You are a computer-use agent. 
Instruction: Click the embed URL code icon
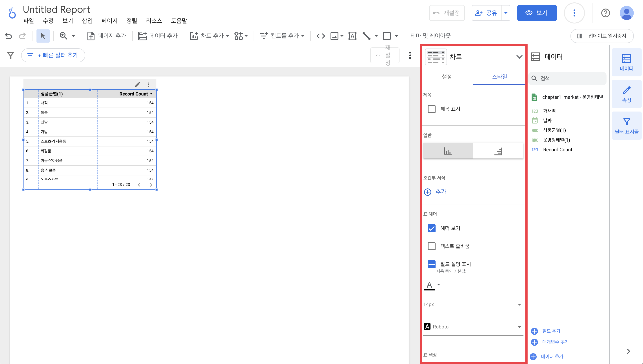pyautogui.click(x=320, y=36)
